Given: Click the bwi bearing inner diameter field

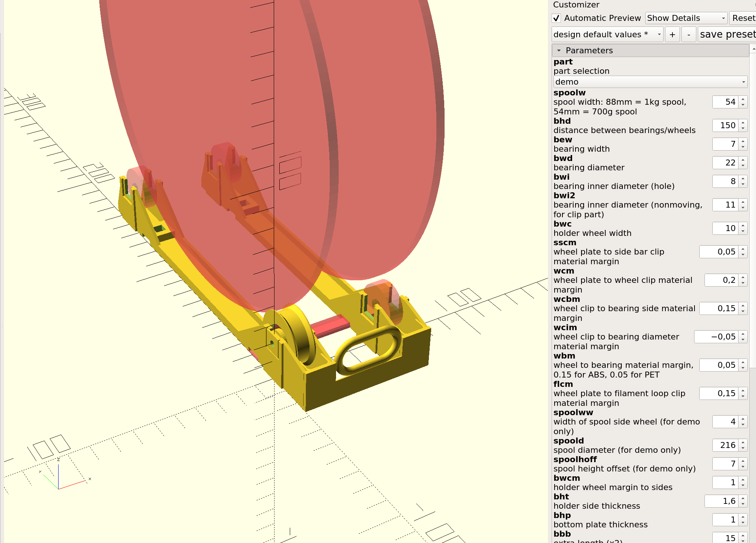Looking at the screenshot, I should tap(725, 181).
